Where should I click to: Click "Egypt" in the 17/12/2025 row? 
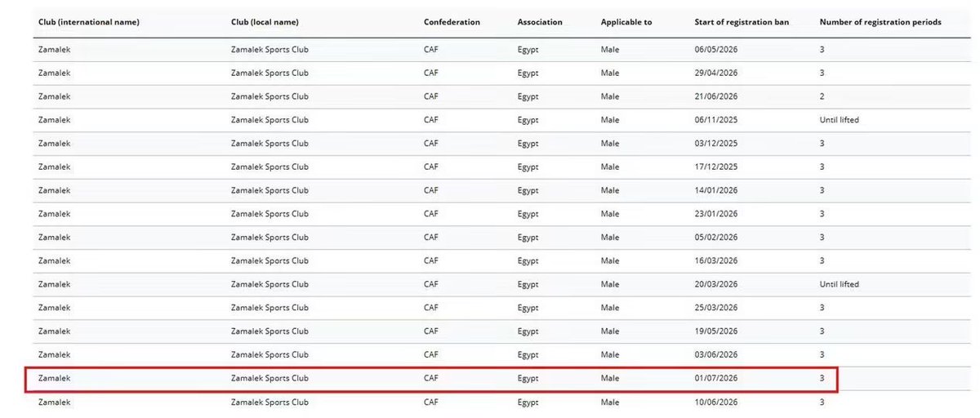click(x=528, y=167)
